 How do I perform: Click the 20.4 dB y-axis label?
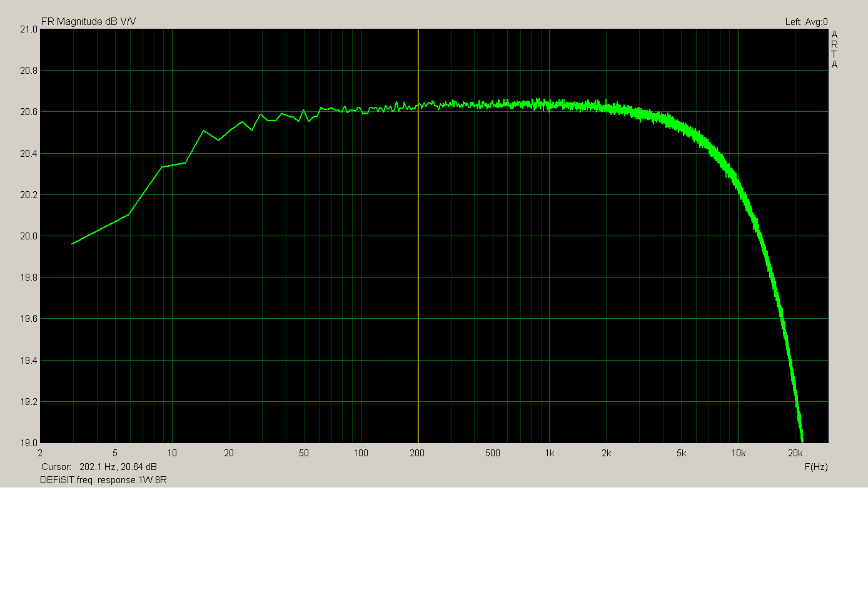(x=29, y=154)
